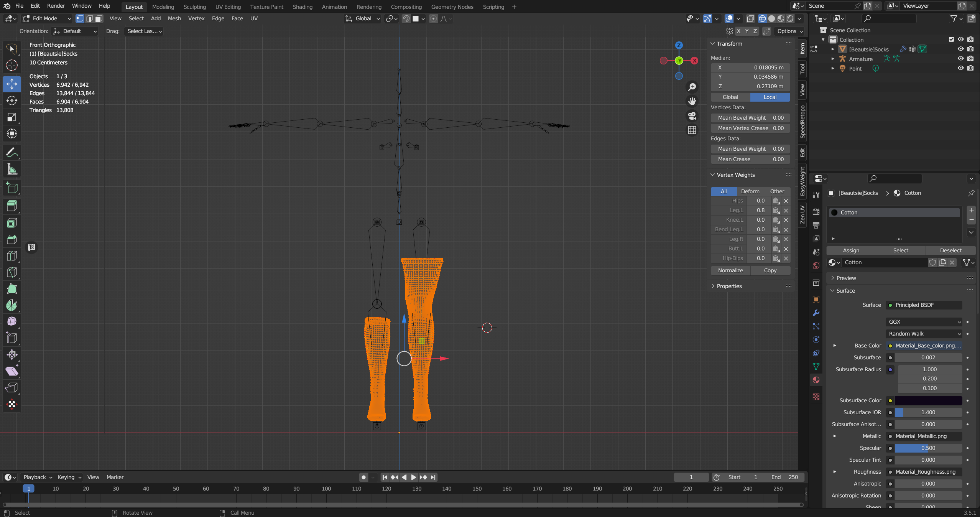Hide the Armature object in outliner
This screenshot has width=980, height=517.
[960, 59]
